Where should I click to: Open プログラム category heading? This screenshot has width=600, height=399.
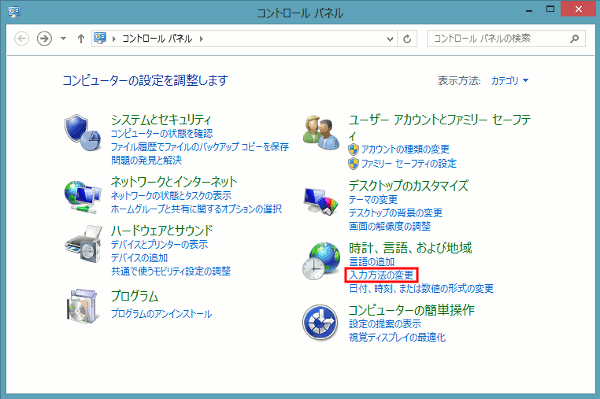pos(134,296)
